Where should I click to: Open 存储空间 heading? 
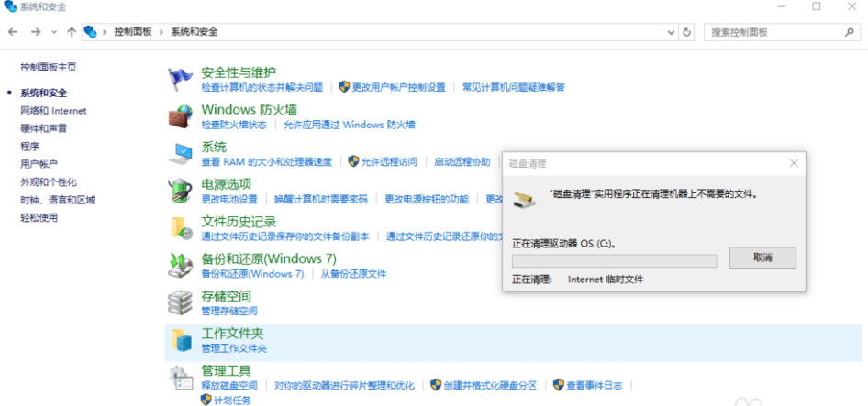pos(227,296)
